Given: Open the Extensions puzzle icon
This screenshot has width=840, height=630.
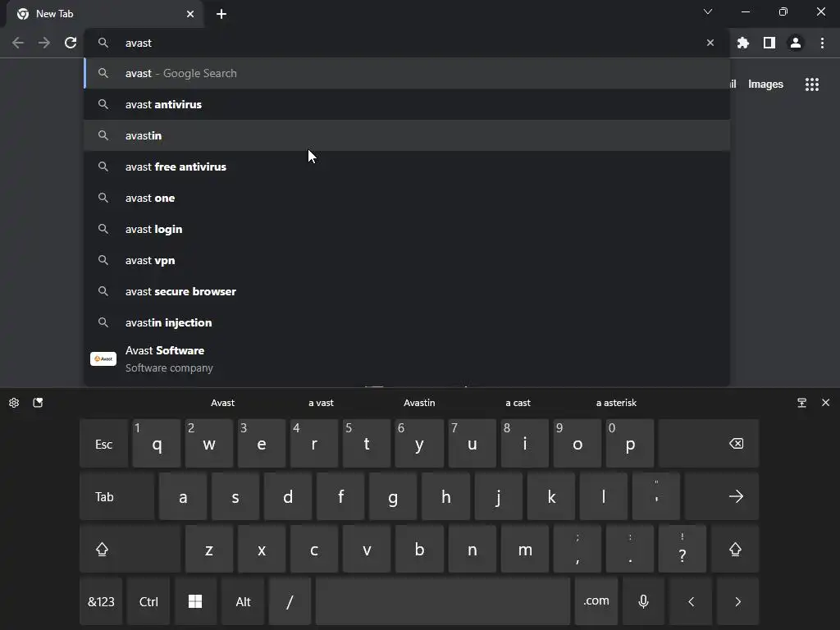Looking at the screenshot, I should tap(743, 43).
